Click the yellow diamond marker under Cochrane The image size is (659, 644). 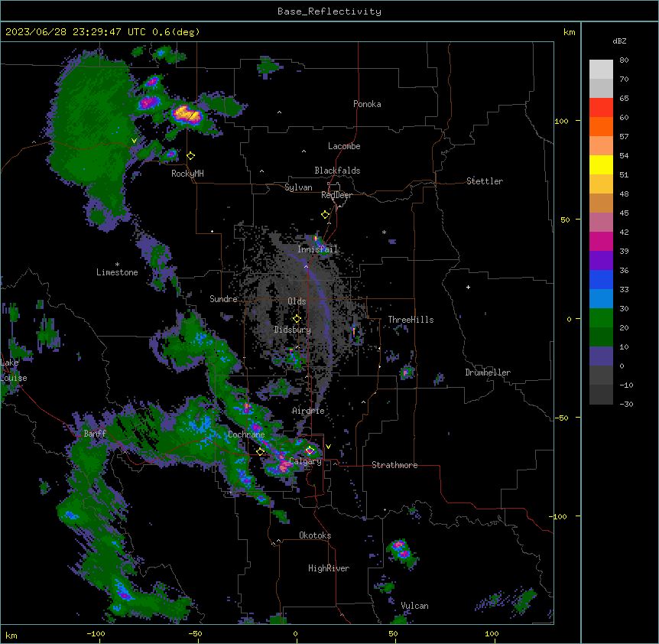click(x=260, y=452)
